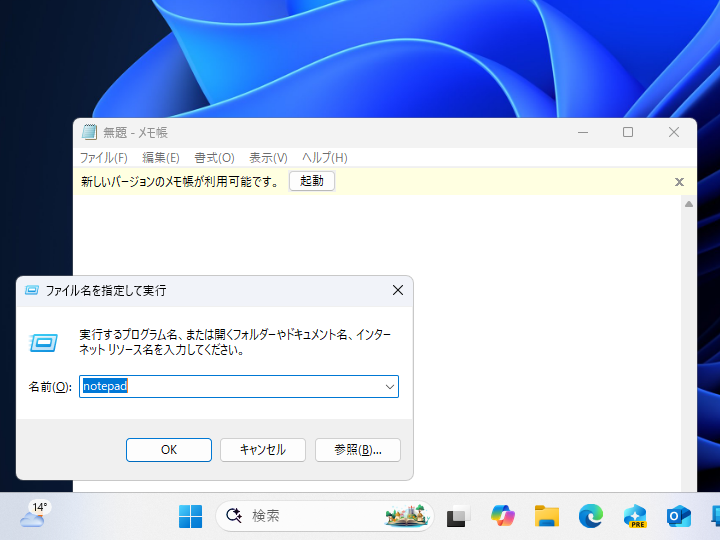Image resolution: width=720 pixels, height=540 pixels.
Task: Open the 編集(E) menu in Notepad
Action: 161,158
